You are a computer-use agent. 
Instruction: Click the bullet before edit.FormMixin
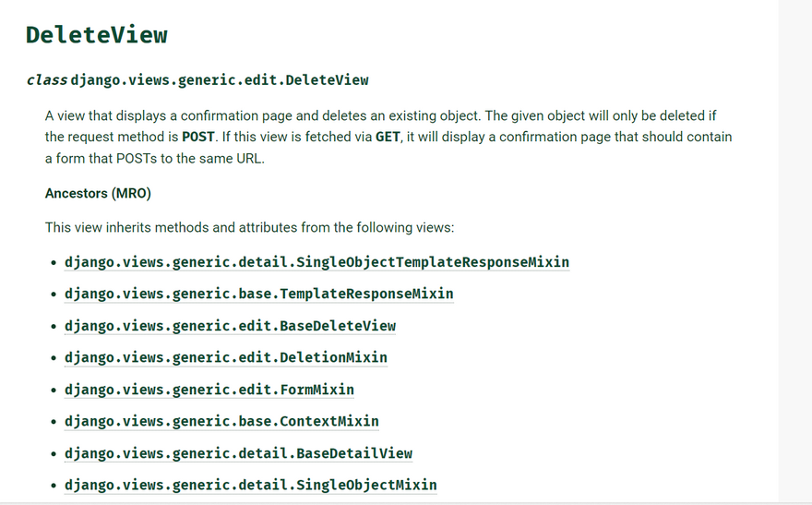click(x=54, y=391)
